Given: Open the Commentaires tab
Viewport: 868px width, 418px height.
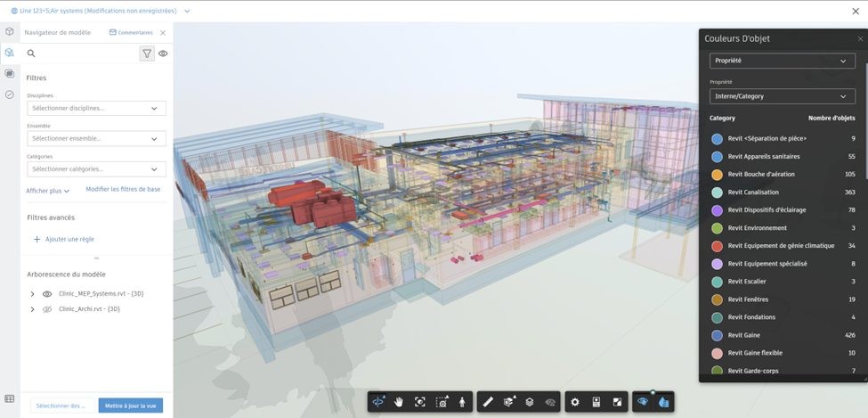Looking at the screenshot, I should (130, 32).
